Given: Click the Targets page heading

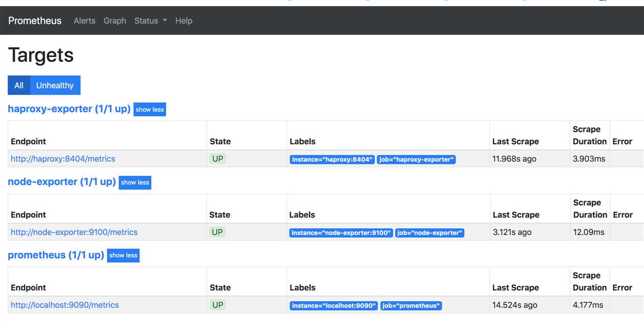Looking at the screenshot, I should [41, 55].
